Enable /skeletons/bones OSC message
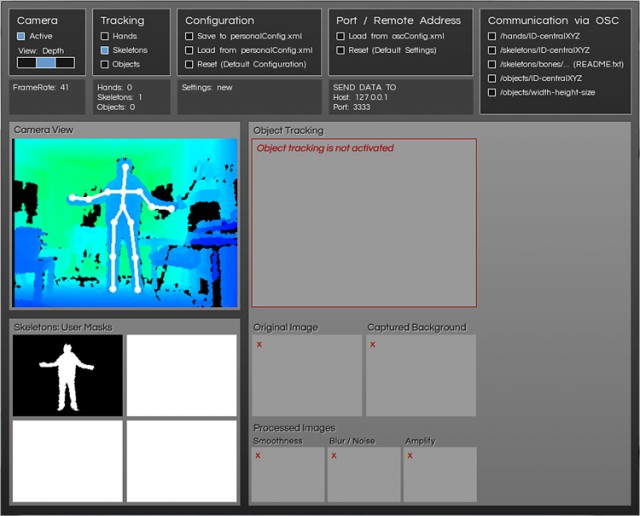640x516 pixels. click(x=492, y=64)
